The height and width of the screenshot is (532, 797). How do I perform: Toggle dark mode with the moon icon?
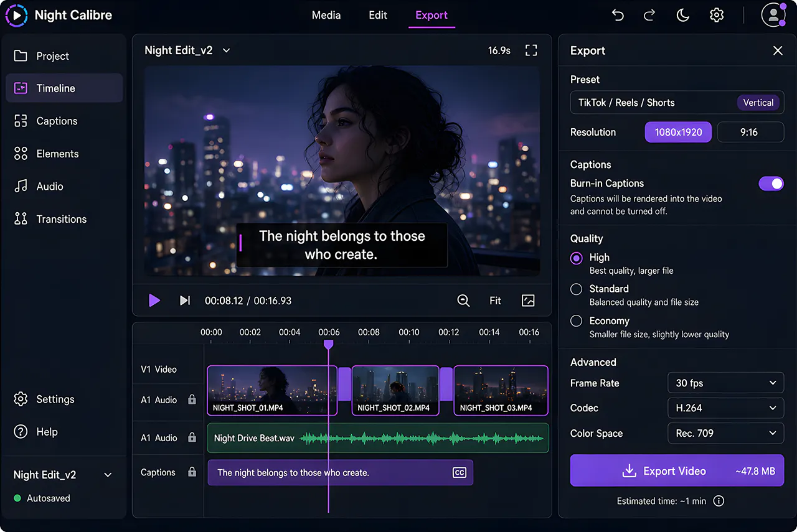click(683, 15)
